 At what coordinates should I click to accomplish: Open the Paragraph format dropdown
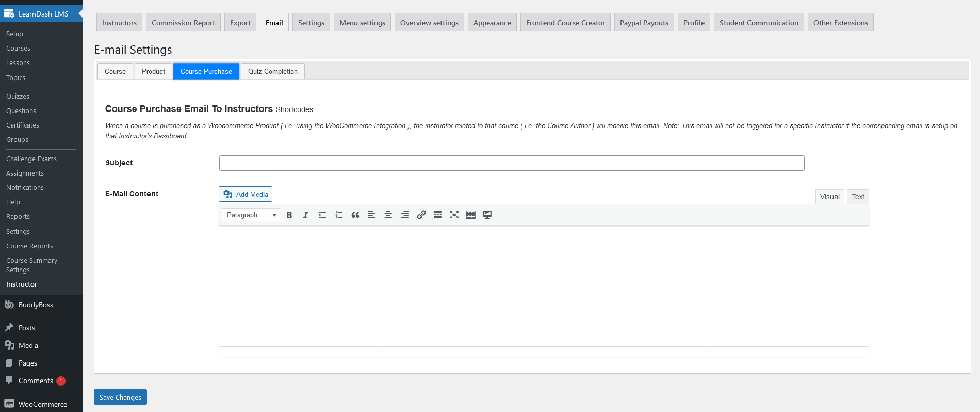(251, 215)
